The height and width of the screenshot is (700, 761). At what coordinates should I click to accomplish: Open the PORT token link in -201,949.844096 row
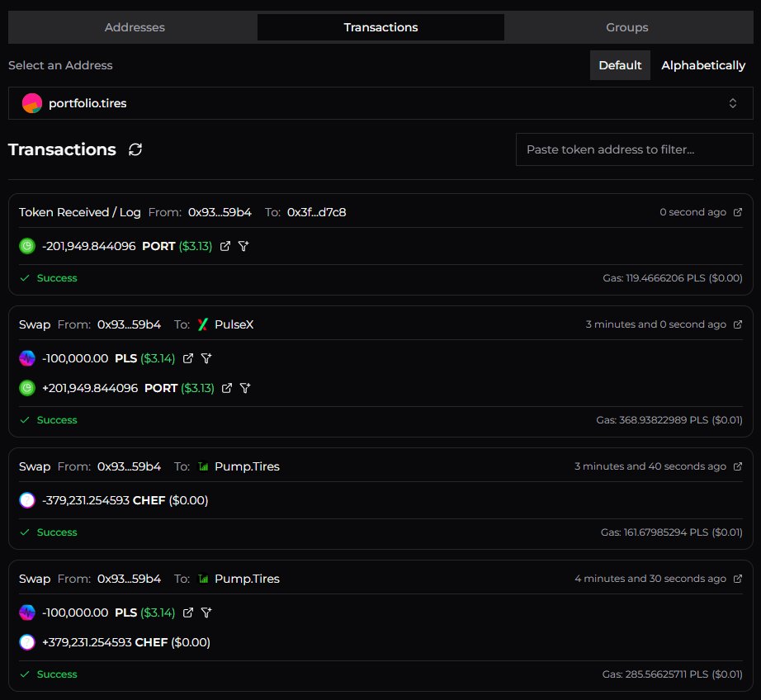(225, 246)
